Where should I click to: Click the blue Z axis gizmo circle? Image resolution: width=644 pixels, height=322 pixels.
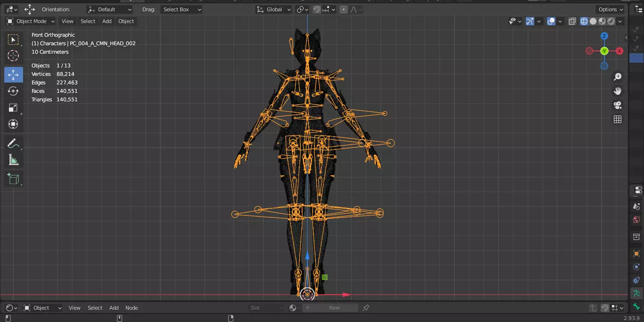[604, 36]
